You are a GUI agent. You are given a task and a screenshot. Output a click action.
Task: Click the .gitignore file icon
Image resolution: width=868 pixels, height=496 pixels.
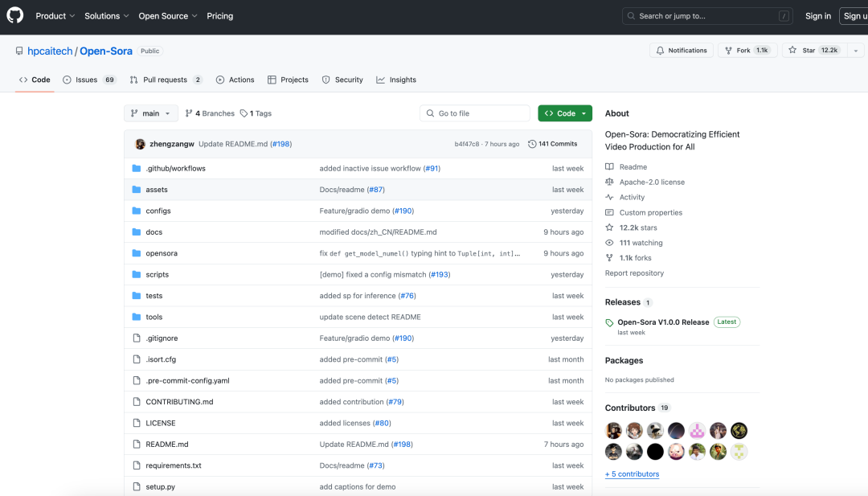(137, 338)
